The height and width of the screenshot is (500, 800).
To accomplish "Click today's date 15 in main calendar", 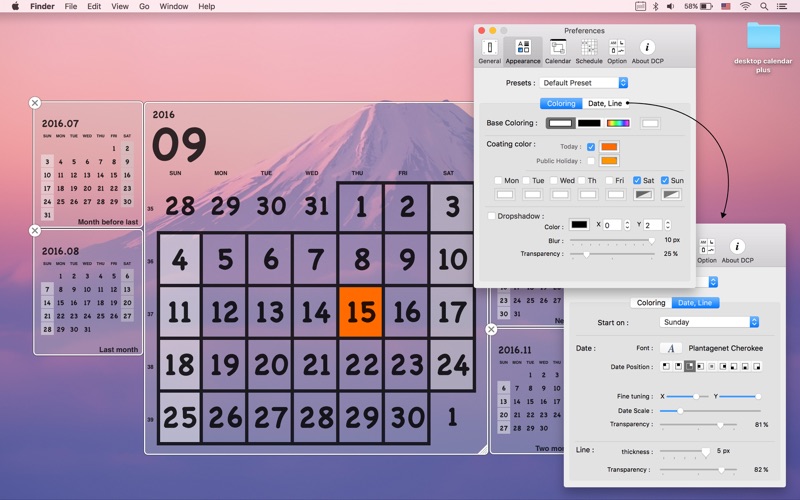I will pyautogui.click(x=361, y=311).
